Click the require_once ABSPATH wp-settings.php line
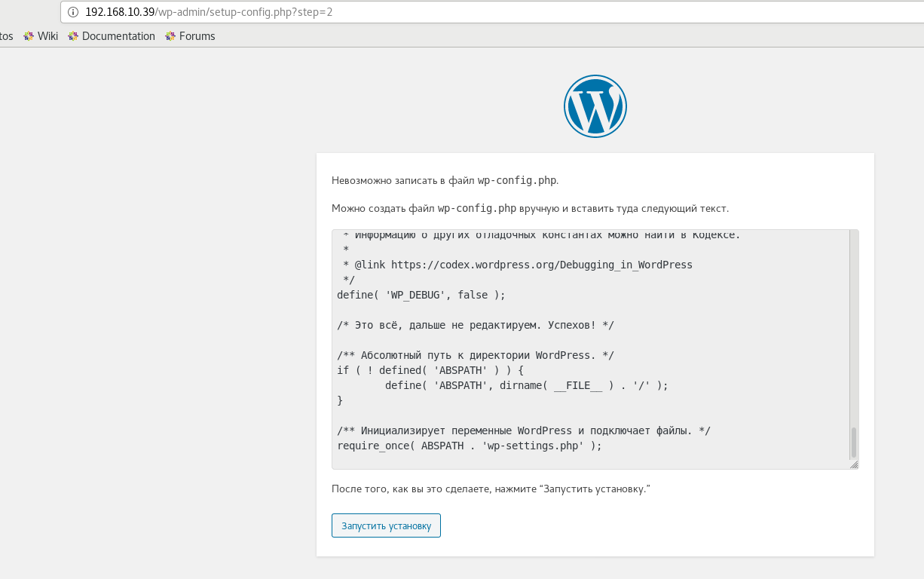Image resolution: width=924 pixels, height=579 pixels. pyautogui.click(x=470, y=446)
